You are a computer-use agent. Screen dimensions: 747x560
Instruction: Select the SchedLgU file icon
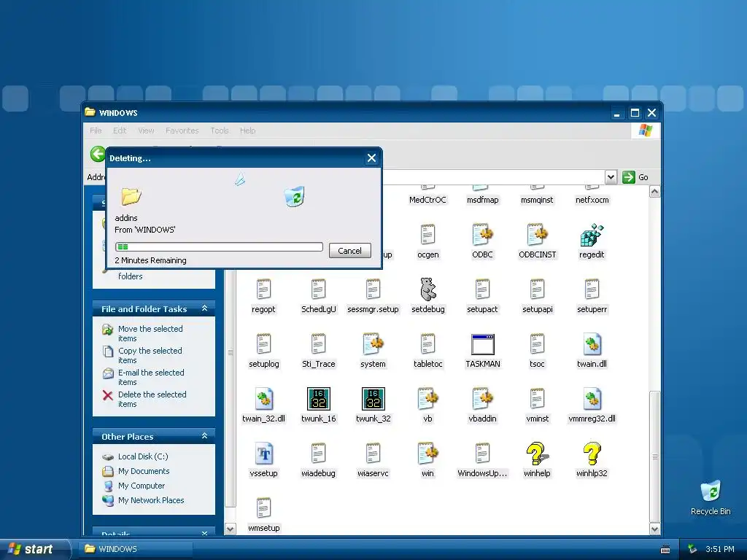318,289
